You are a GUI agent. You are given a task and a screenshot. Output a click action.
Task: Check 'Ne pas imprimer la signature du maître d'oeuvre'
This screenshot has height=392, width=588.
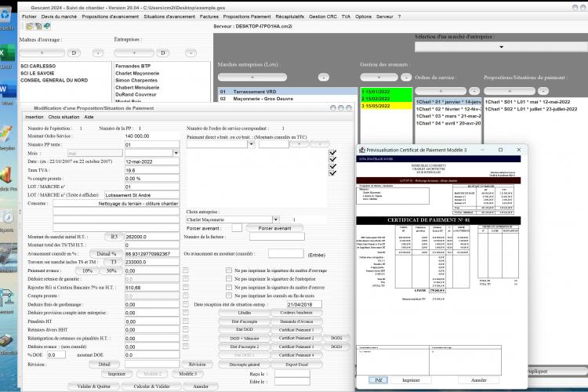coord(229,287)
